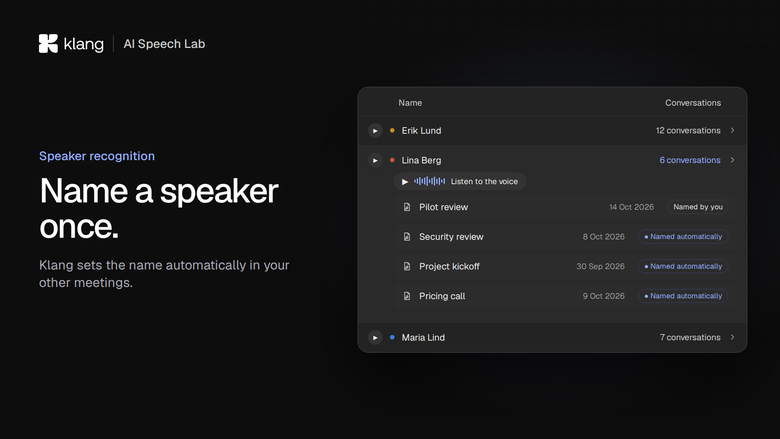Click the klang wordmark
The image size is (780, 439).
[x=84, y=44]
